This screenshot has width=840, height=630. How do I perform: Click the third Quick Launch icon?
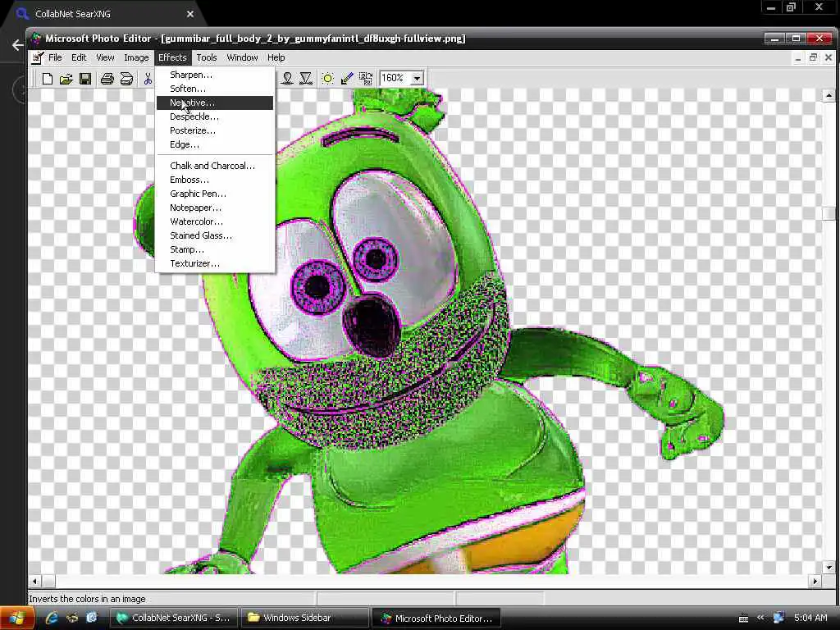click(92, 618)
